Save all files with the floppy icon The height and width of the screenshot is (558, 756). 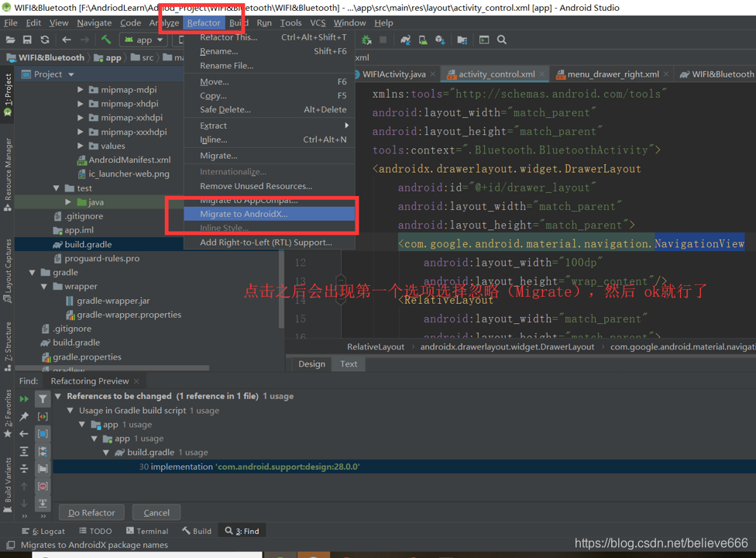27,40
